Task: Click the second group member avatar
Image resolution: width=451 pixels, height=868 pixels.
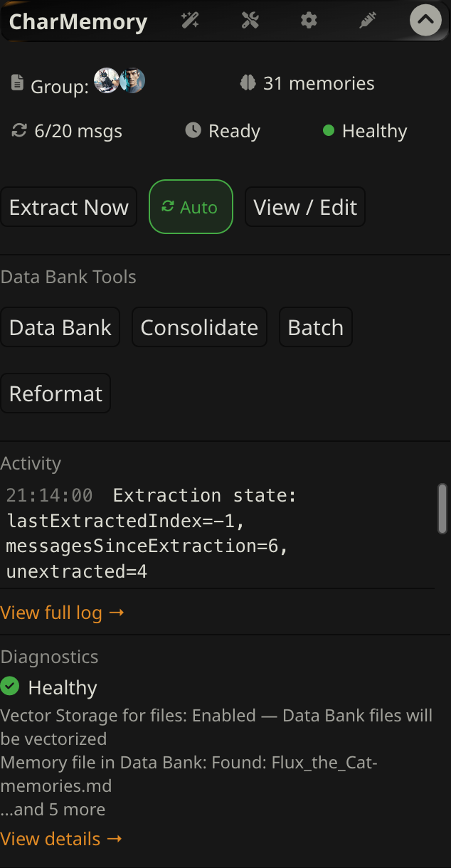Action: point(132,81)
